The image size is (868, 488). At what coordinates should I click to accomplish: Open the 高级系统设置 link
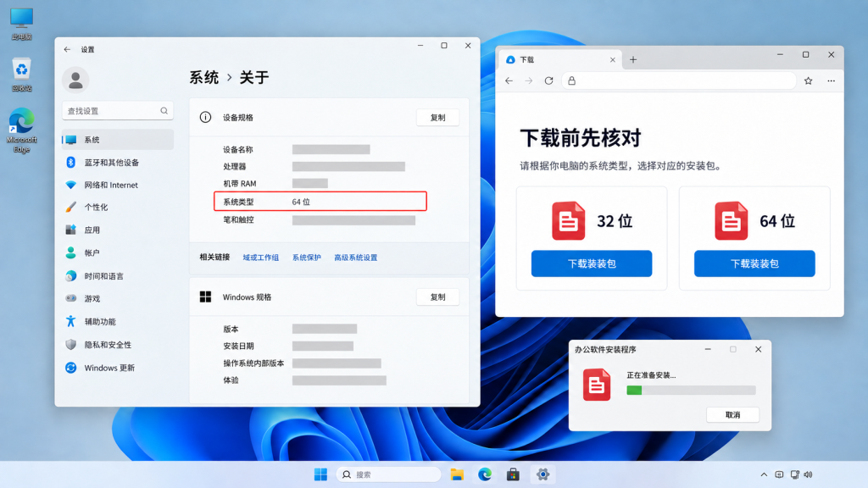[x=355, y=258]
